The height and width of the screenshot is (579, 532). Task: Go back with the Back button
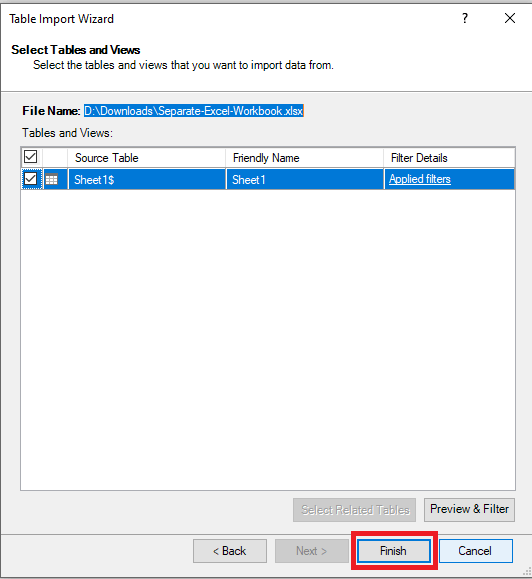pos(230,551)
